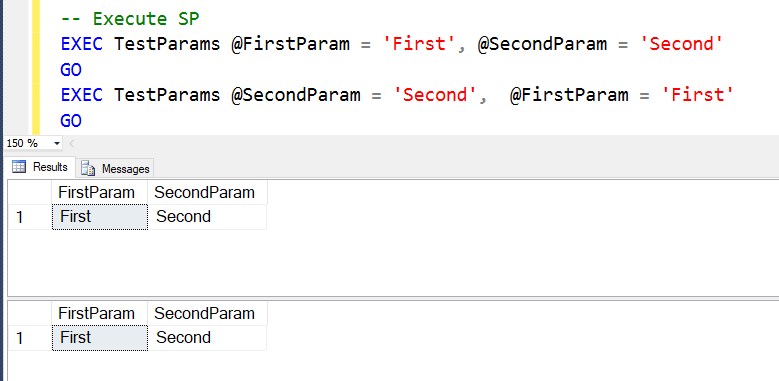Select the 'Second' cell in first result set

click(x=207, y=217)
